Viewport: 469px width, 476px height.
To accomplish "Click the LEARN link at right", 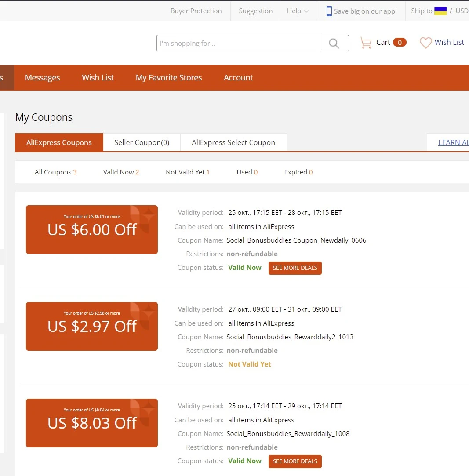I will coord(453,142).
